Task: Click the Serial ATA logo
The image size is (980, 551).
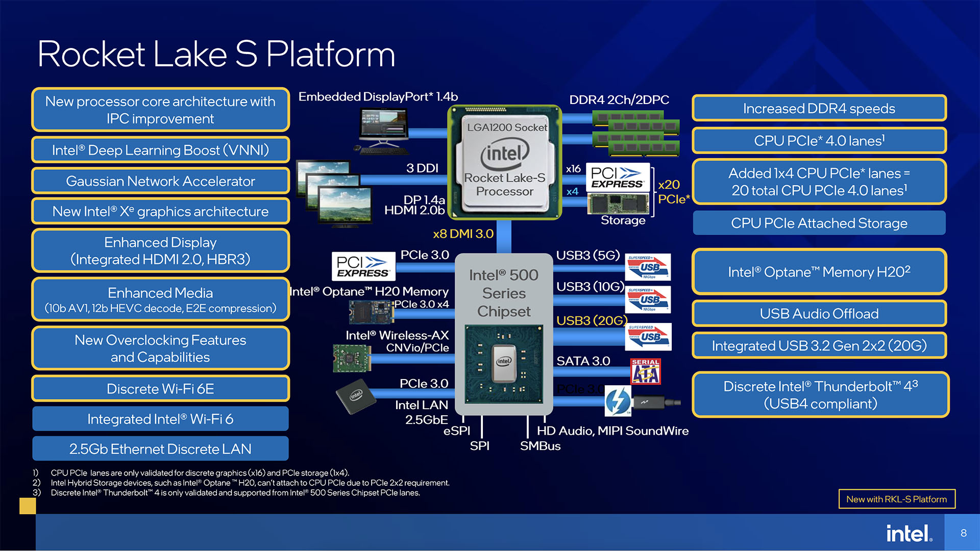Action: 646,371
